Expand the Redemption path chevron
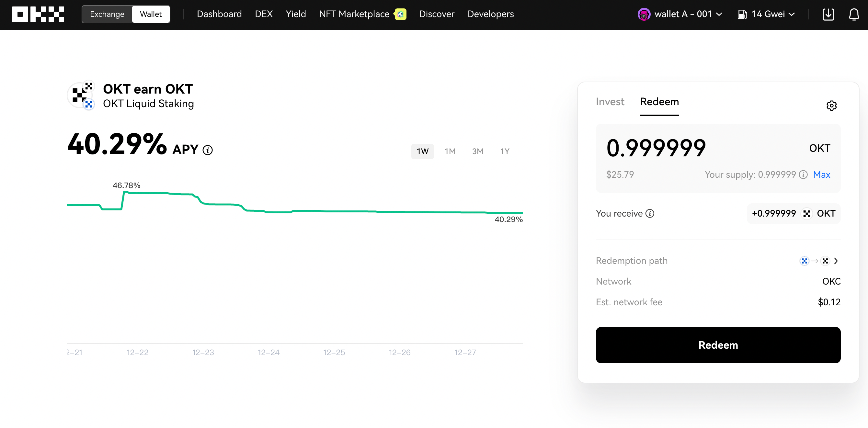Viewport: 868px width, 428px height. click(836, 261)
